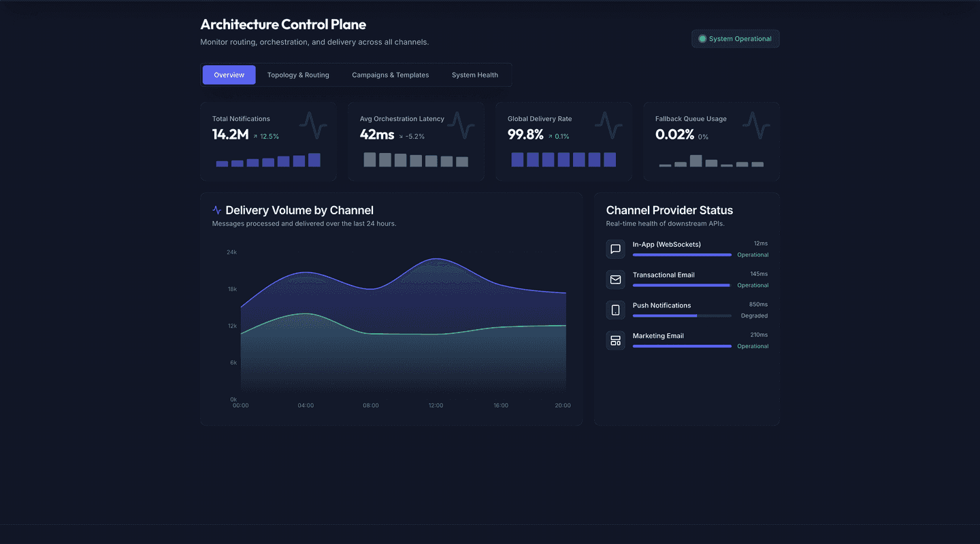The width and height of the screenshot is (980, 544).
Task: Click the active Overview tab
Action: click(x=229, y=75)
